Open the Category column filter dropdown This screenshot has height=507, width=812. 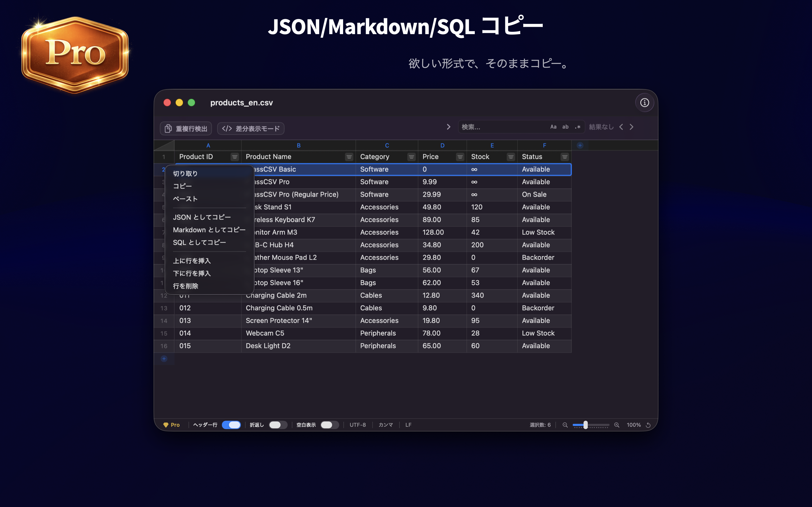point(411,157)
